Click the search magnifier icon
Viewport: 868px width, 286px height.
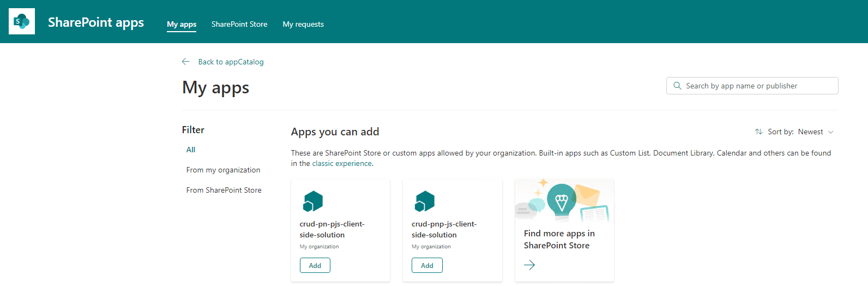[677, 86]
